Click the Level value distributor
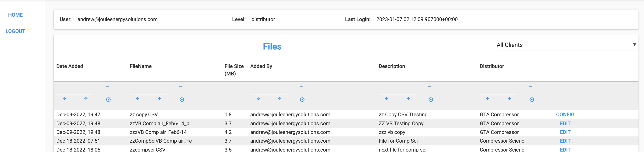 pyautogui.click(x=263, y=19)
